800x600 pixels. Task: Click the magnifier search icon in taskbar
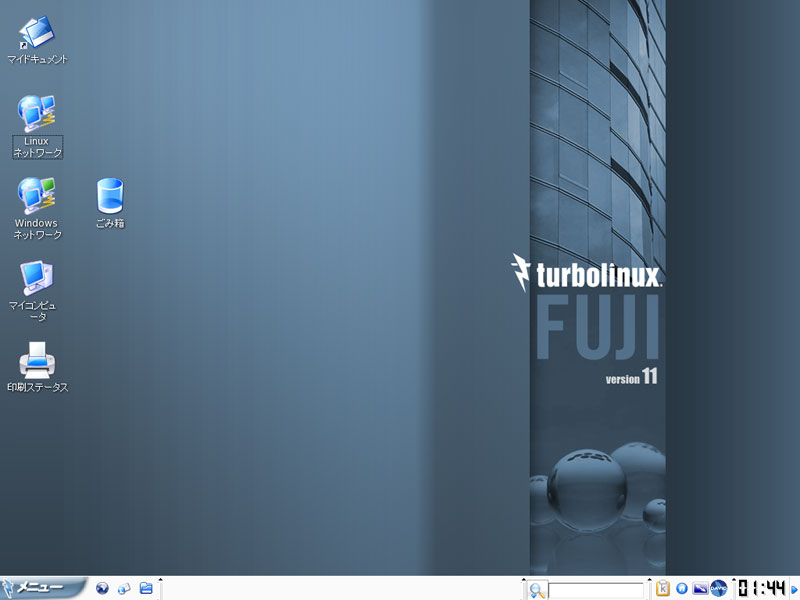537,590
